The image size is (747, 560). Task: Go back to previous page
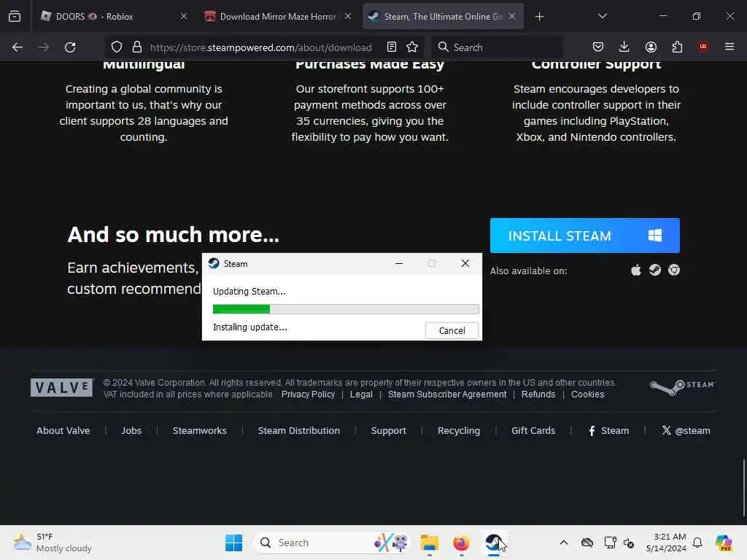[18, 47]
